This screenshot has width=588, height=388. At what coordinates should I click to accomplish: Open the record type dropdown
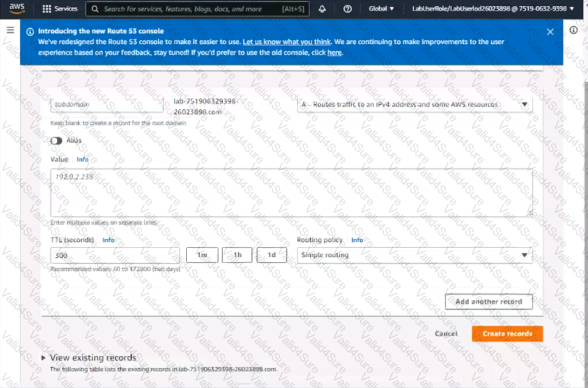coord(414,105)
